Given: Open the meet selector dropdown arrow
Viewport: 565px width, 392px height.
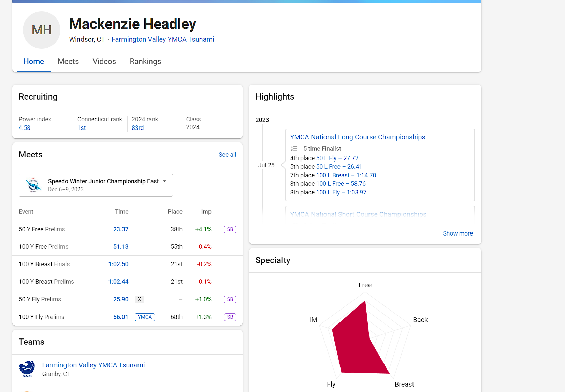Looking at the screenshot, I should pos(165,181).
